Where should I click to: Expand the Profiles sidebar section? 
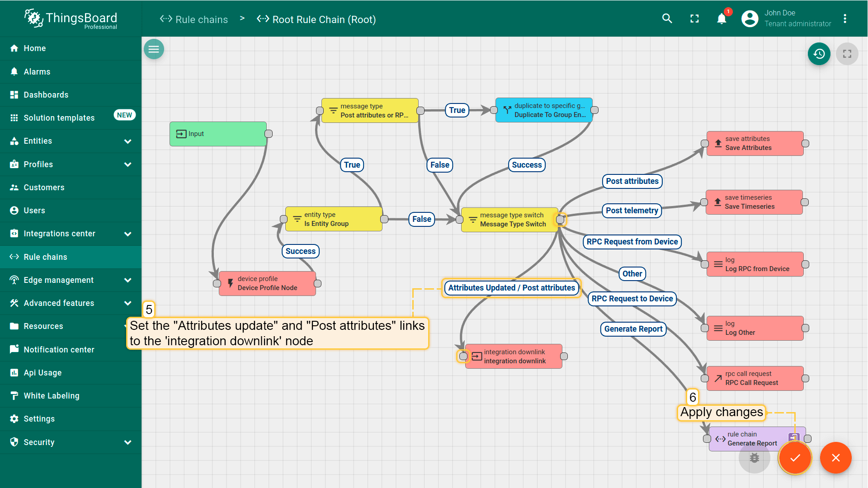127,164
